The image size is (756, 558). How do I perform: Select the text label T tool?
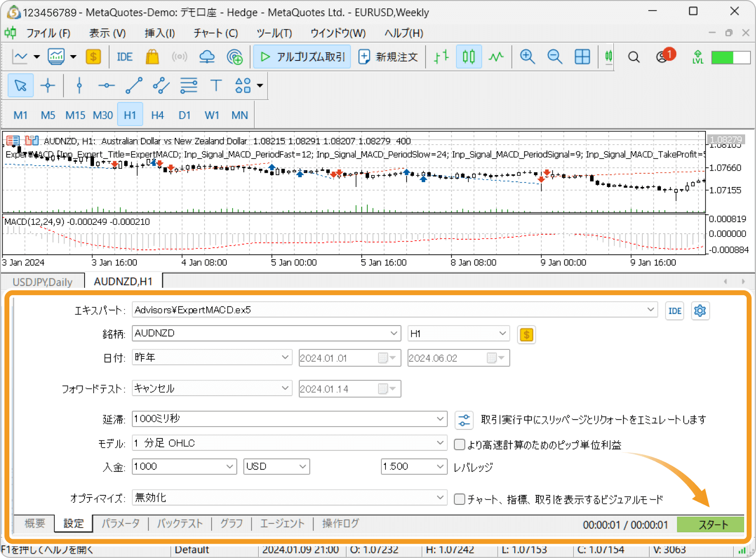click(216, 86)
